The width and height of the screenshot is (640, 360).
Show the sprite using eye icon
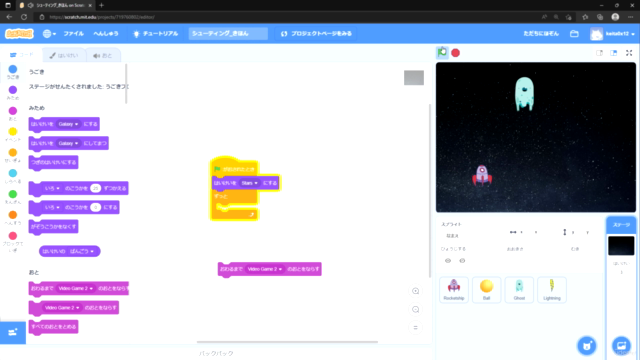click(448, 261)
